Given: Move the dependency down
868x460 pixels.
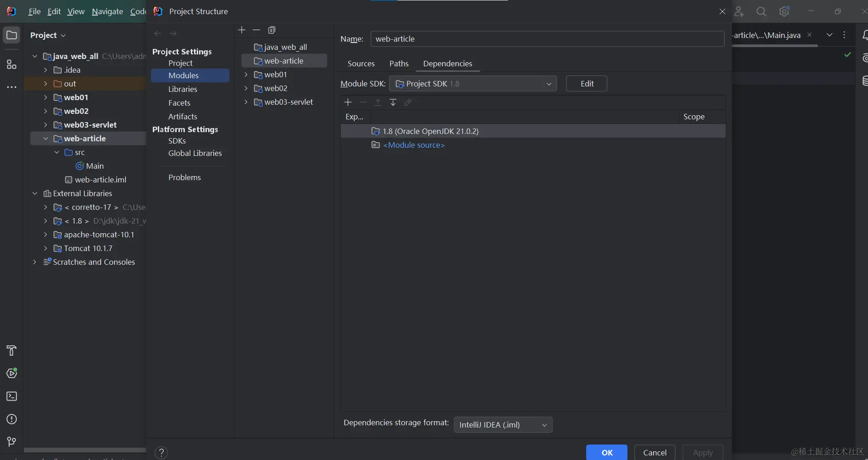Looking at the screenshot, I should 393,102.
